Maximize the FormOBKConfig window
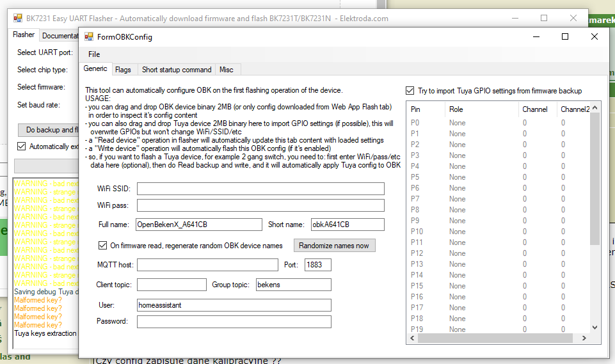Screen dimensions: 615x364 [565, 36]
